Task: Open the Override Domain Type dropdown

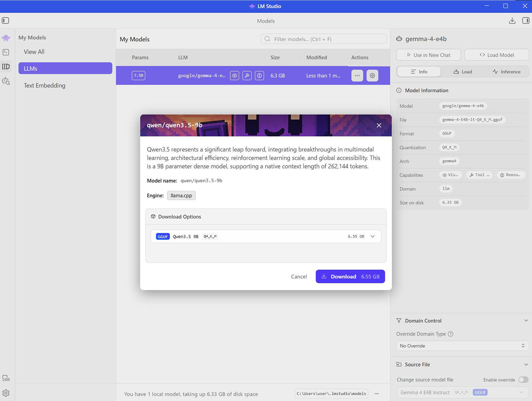Action: pyautogui.click(x=462, y=346)
